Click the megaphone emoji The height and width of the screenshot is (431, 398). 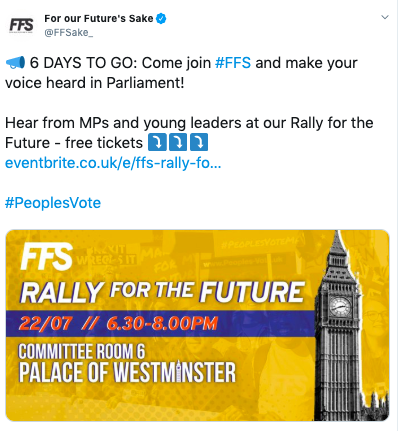tap(15, 63)
